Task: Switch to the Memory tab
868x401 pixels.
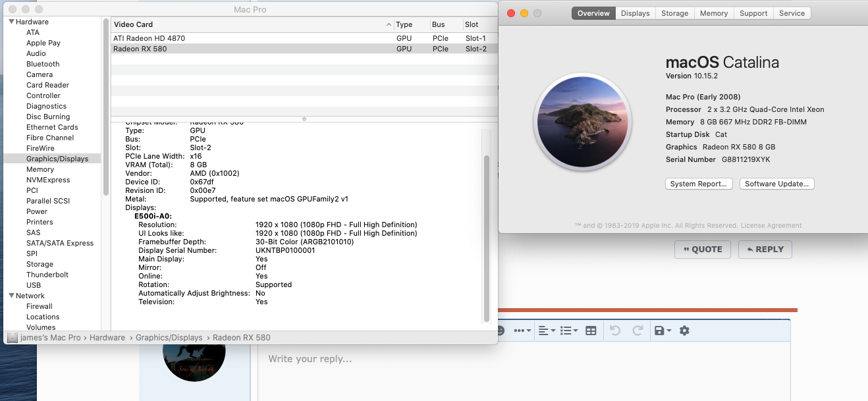Action: [x=714, y=13]
